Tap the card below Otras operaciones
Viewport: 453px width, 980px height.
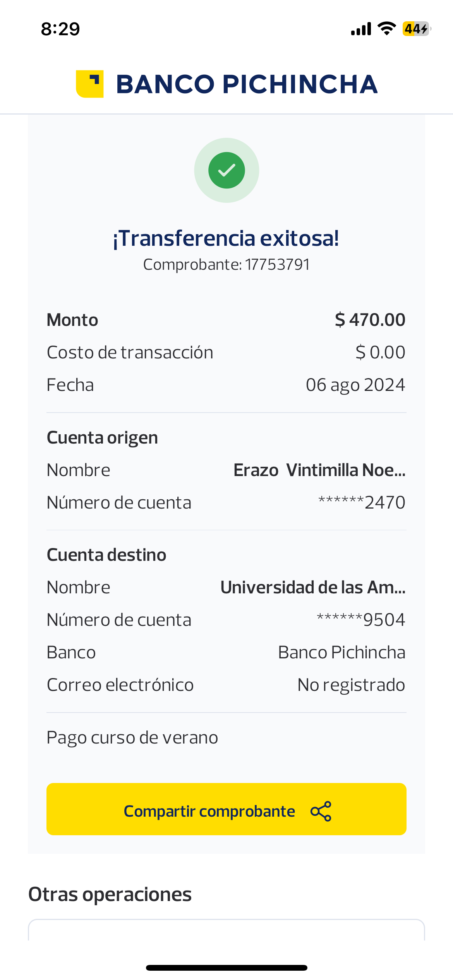(x=226, y=931)
